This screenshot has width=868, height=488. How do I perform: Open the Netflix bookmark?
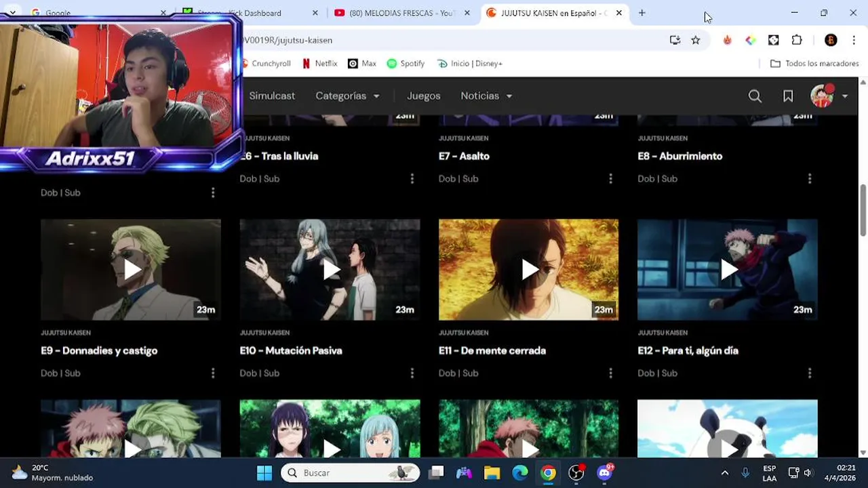point(319,63)
